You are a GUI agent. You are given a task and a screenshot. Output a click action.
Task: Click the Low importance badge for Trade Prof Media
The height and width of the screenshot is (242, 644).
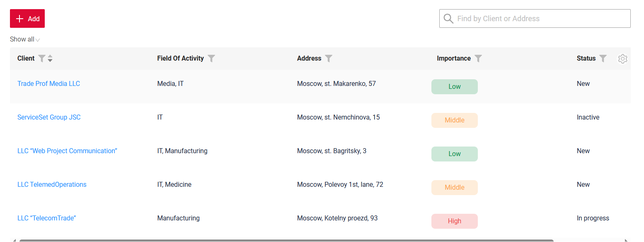pos(454,87)
